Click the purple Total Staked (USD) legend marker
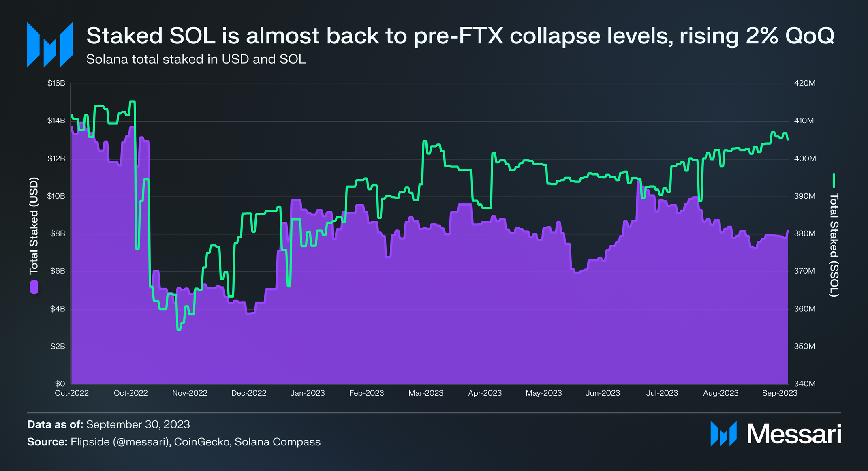This screenshot has height=471, width=868. click(x=34, y=287)
